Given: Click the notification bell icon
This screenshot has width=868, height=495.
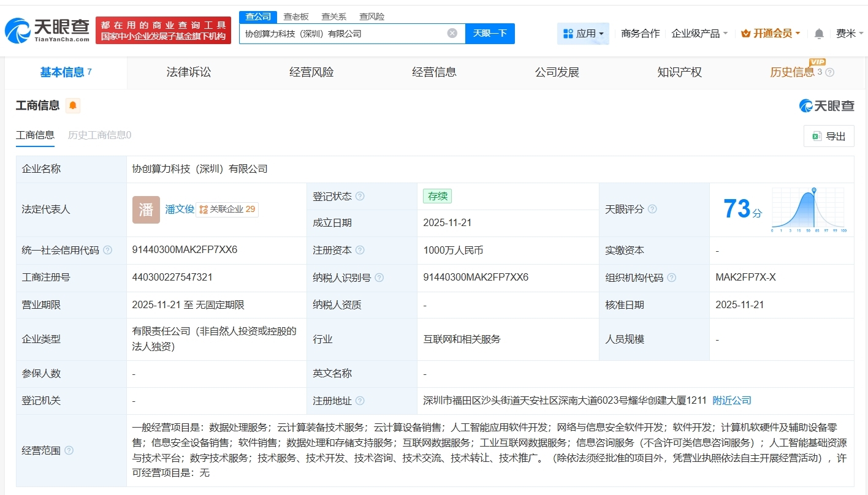Looking at the screenshot, I should point(818,34).
